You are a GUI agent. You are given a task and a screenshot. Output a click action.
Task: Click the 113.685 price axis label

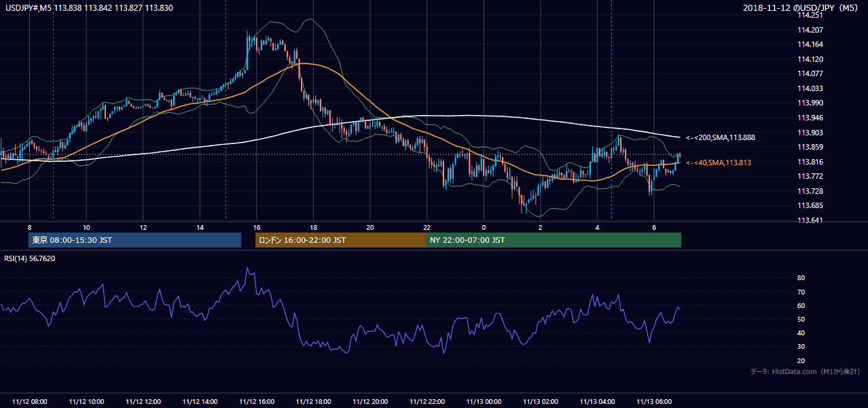810,205
